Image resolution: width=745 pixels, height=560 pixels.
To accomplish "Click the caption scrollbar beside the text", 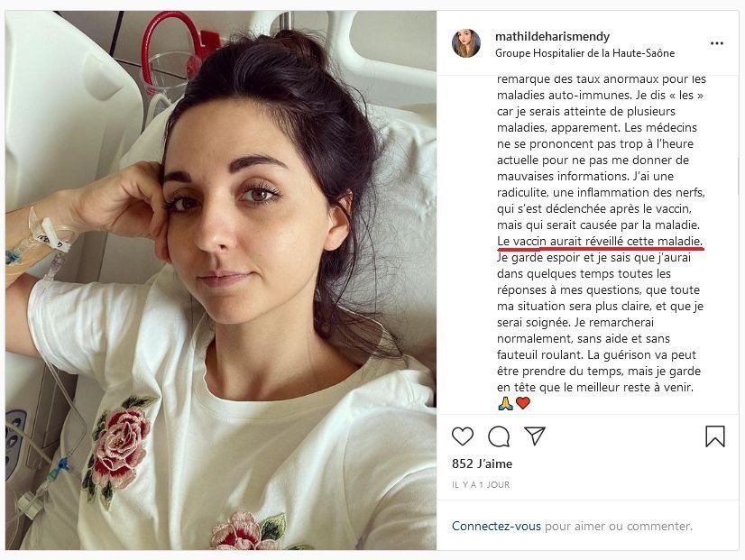I will click(x=737, y=176).
